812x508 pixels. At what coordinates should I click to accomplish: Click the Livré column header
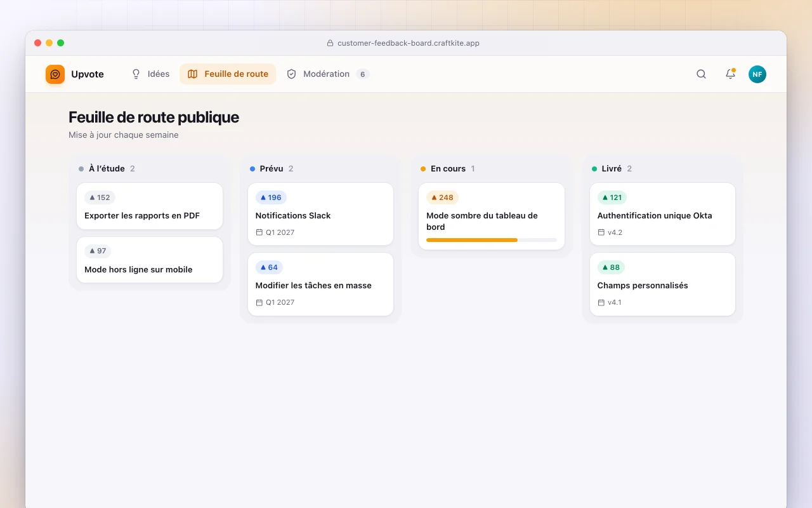pos(612,169)
